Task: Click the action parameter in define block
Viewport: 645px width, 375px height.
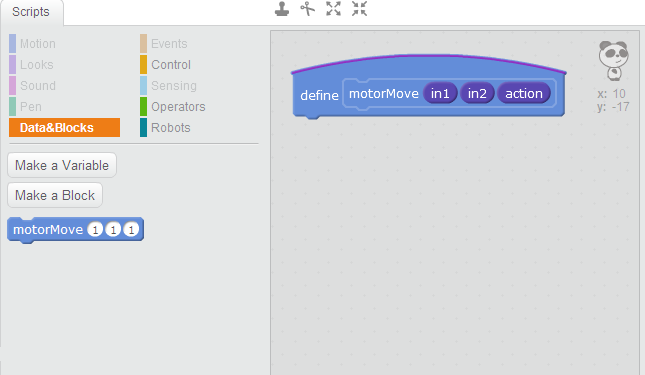Action: pos(524,93)
